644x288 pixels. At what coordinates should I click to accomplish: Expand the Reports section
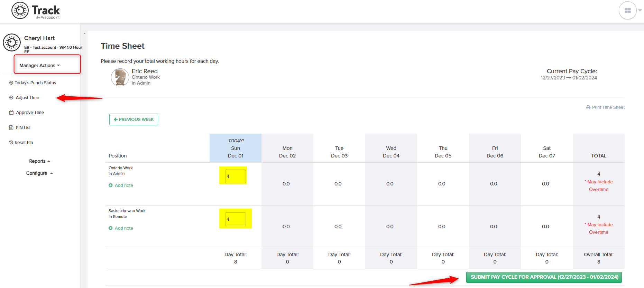(x=40, y=161)
